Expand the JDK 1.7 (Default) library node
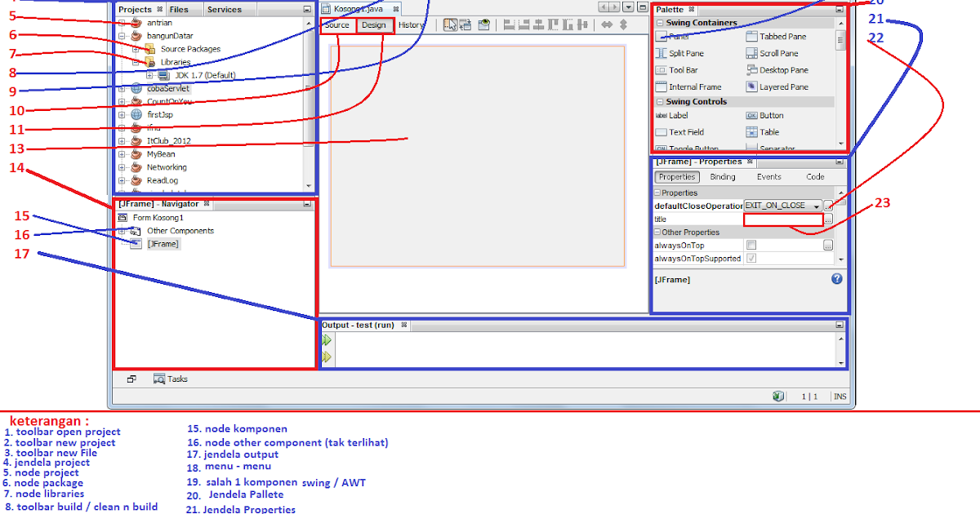Image resolution: width=980 pixels, height=514 pixels. click(x=148, y=74)
